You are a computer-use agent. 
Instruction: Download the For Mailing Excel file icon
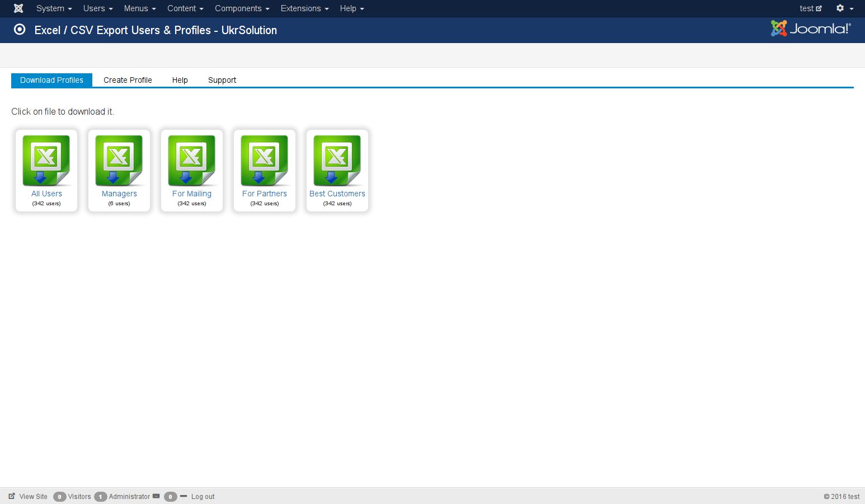coord(192,161)
